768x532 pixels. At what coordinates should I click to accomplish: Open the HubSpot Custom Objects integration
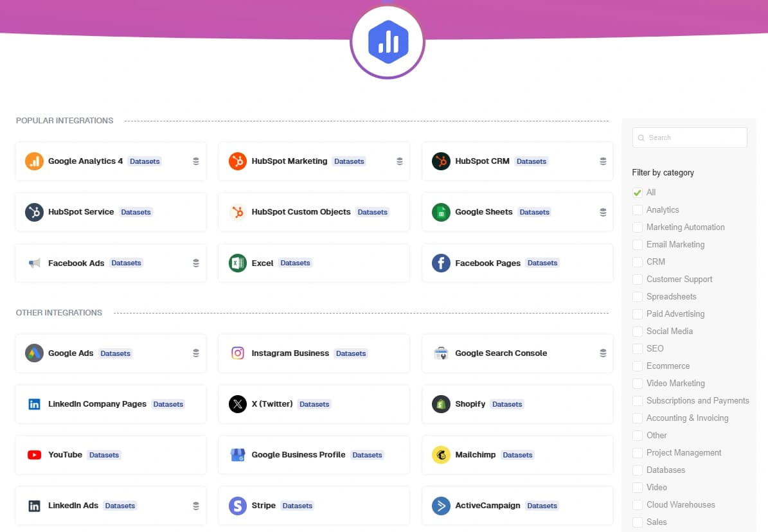pyautogui.click(x=314, y=212)
